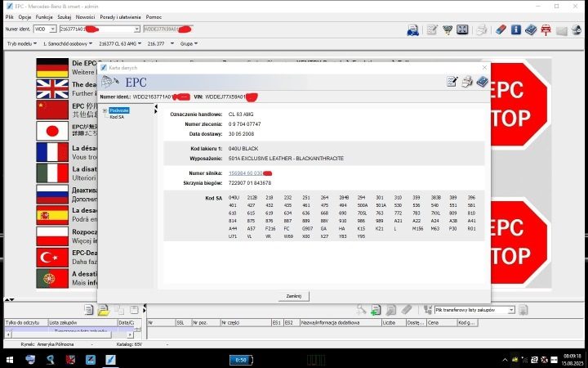Close the Karta danych dialog
The image size is (588, 368).
[x=484, y=68]
